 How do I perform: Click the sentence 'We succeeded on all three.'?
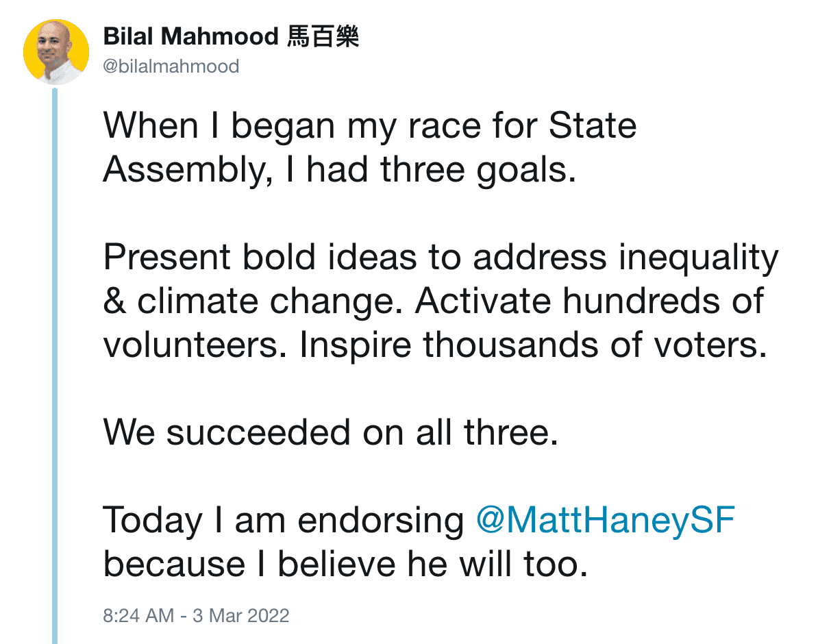(331, 433)
